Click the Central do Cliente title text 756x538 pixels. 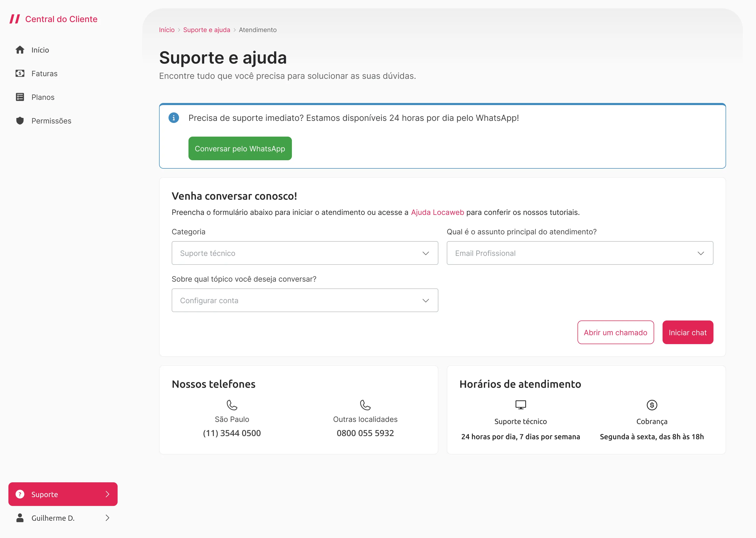coord(61,19)
